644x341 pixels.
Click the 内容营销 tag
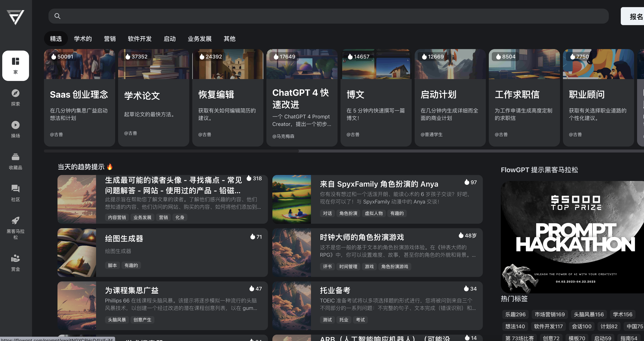click(x=117, y=217)
